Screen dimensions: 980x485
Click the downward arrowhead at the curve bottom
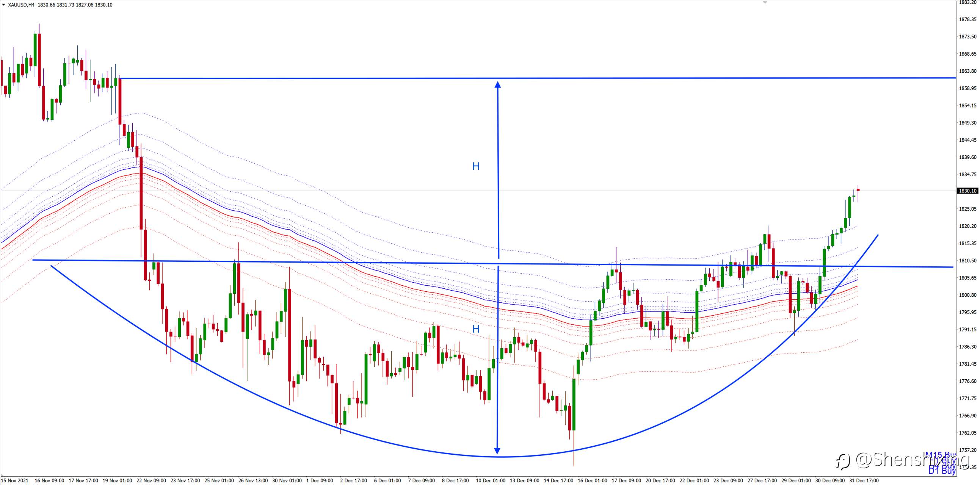[x=497, y=451]
